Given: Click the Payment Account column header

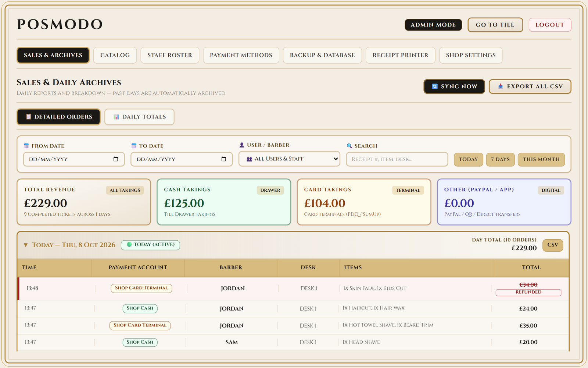Looking at the screenshot, I should pyautogui.click(x=138, y=268).
